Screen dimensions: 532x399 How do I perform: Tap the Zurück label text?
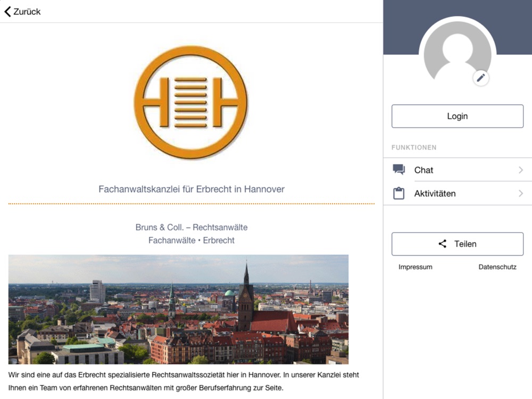click(27, 11)
